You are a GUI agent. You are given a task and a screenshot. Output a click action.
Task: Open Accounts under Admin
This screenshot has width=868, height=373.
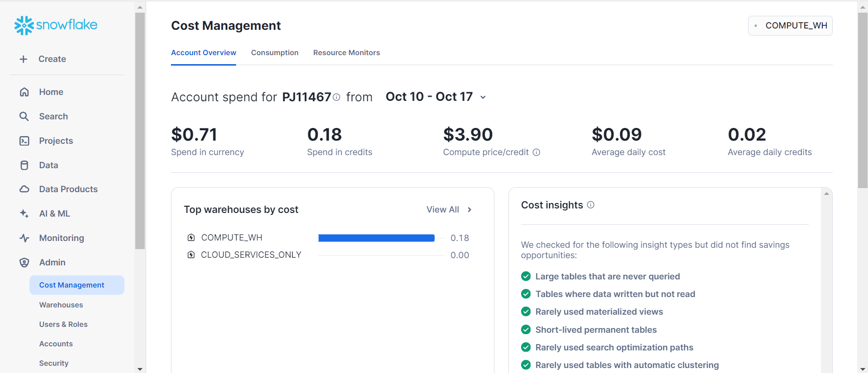[56, 344]
